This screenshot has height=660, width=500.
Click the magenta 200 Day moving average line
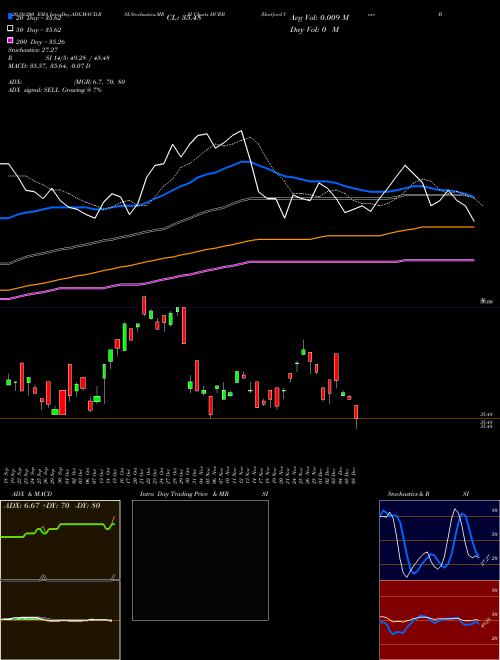pyautogui.click(x=250, y=262)
